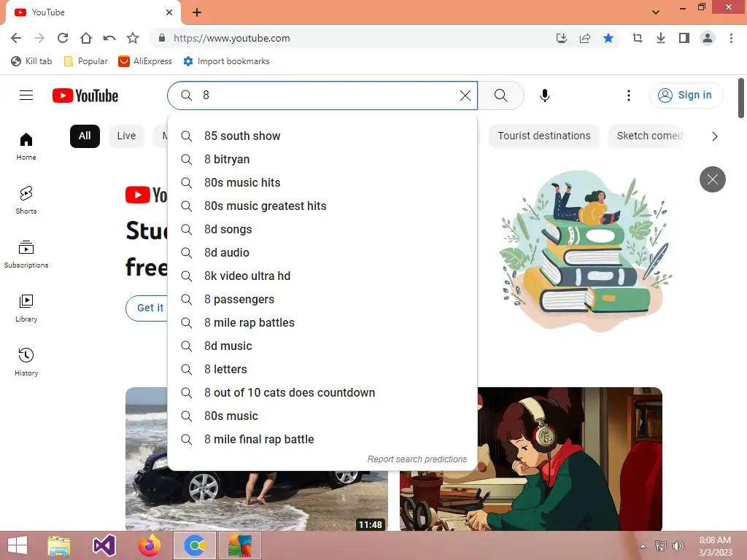
Task: Toggle the browser side panel
Action: tap(684, 38)
